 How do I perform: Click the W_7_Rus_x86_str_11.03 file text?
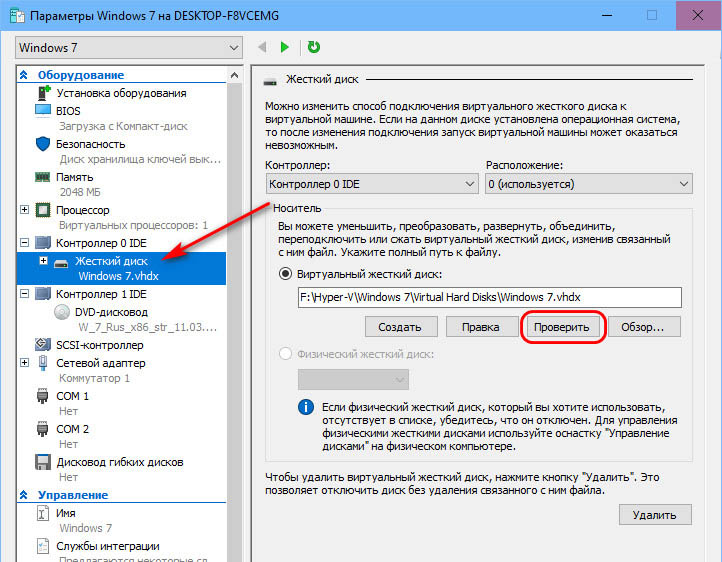147,327
